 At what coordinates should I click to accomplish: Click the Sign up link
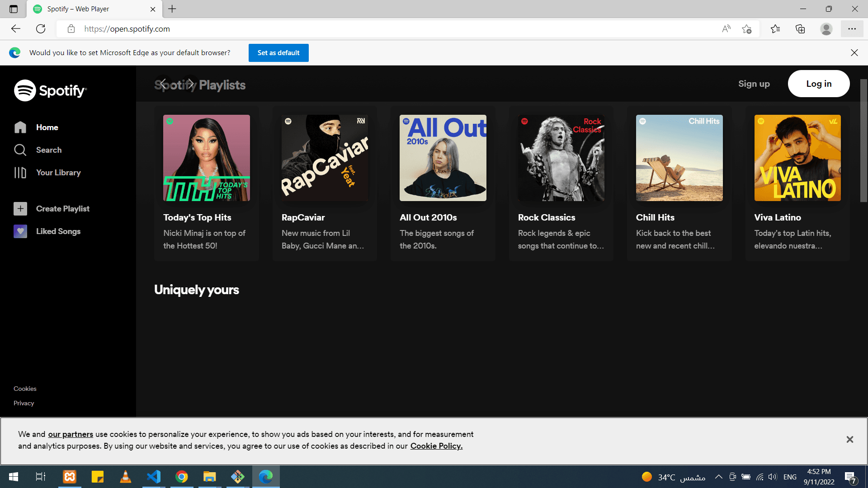pos(754,84)
